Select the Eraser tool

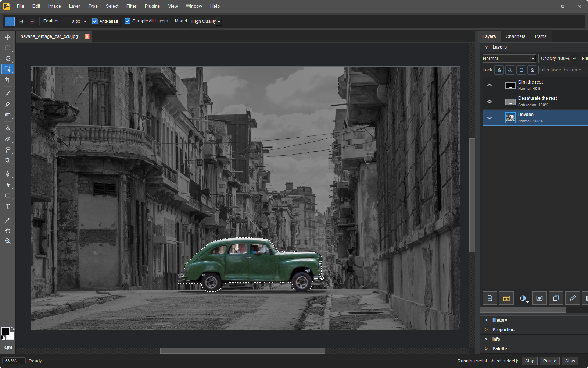pos(8,105)
